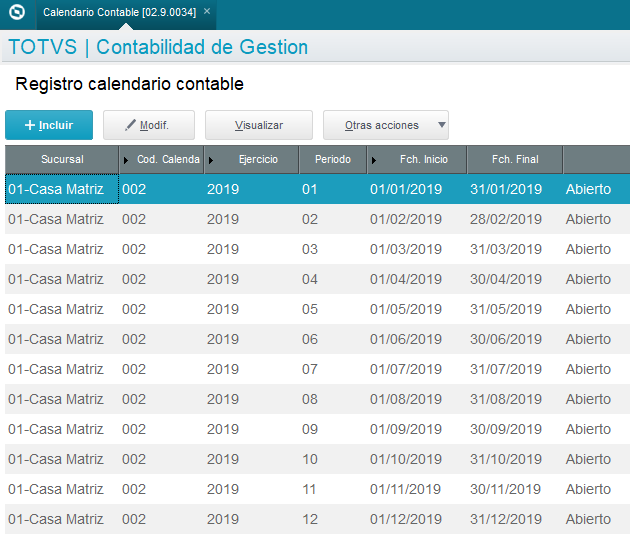Click start date 01/12/2019
This screenshot has width=630, height=541.
click(x=406, y=519)
